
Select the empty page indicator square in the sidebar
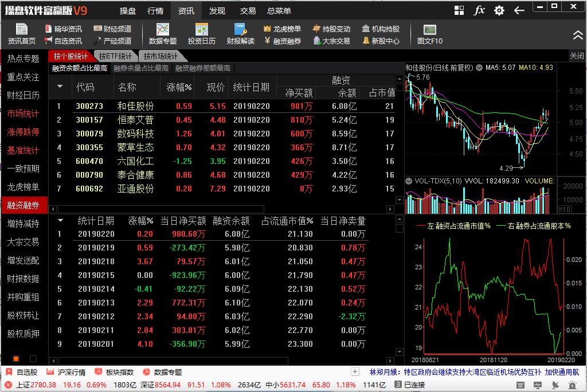pyautogui.click(x=33, y=359)
